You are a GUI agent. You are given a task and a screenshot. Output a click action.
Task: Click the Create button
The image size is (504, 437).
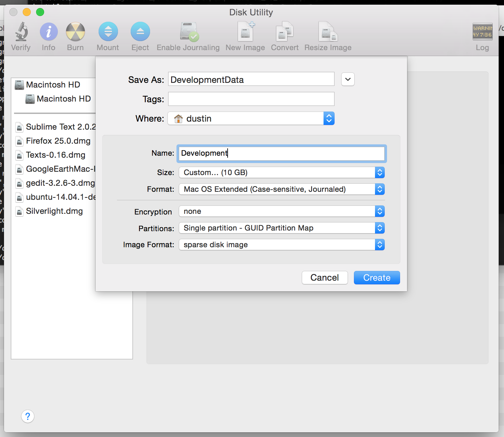click(377, 278)
